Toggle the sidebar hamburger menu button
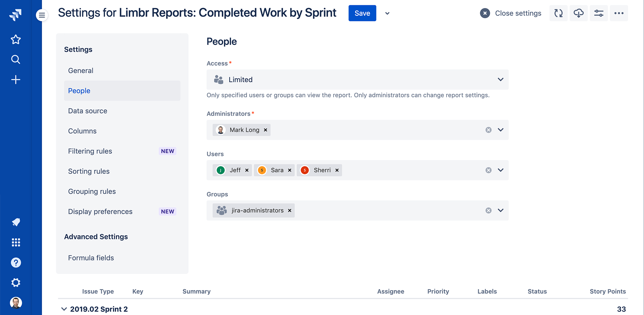Viewport: 644px width, 315px height. pyautogui.click(x=42, y=15)
